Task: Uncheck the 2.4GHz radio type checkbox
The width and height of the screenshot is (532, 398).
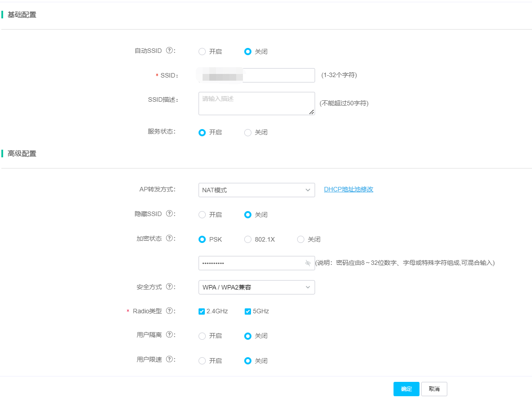Action: [202, 311]
